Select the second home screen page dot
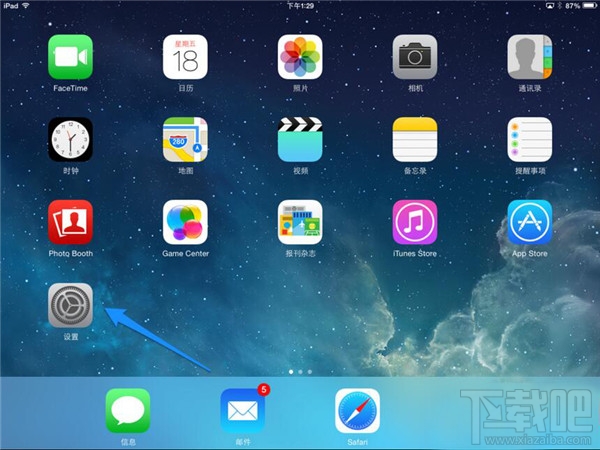Image resolution: width=600 pixels, height=450 pixels. click(300, 372)
